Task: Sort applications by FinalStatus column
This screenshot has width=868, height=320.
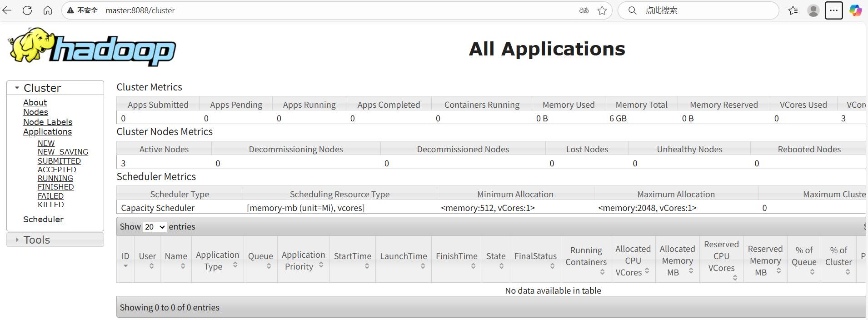Action: click(x=535, y=259)
